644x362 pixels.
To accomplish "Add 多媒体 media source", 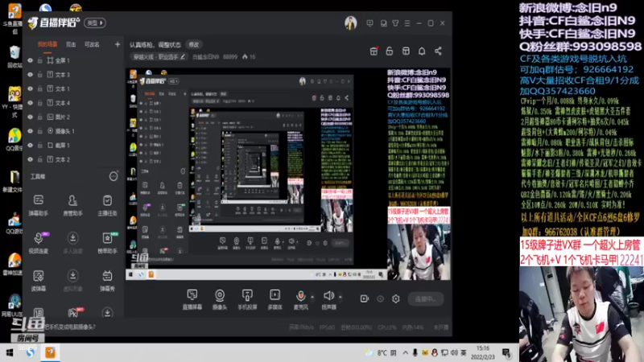I will [x=275, y=299].
